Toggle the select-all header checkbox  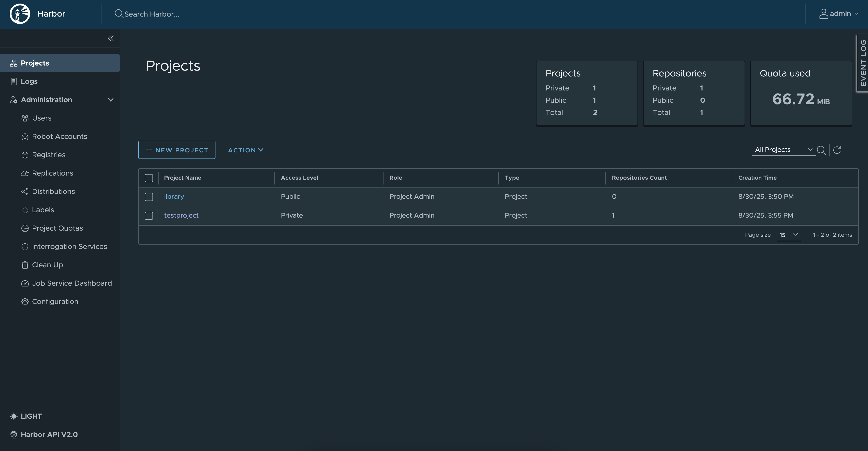pos(149,178)
